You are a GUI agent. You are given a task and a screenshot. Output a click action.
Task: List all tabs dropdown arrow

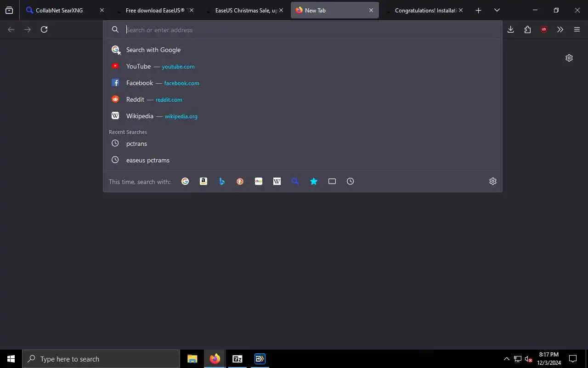click(x=497, y=10)
